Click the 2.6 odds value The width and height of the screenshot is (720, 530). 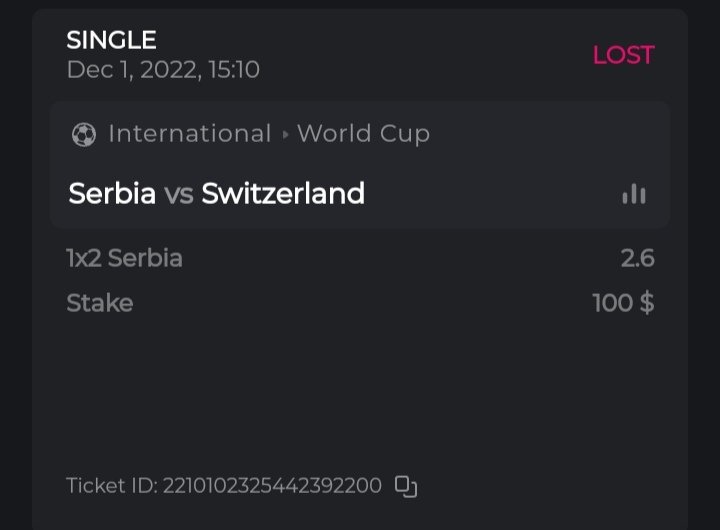[x=637, y=258]
